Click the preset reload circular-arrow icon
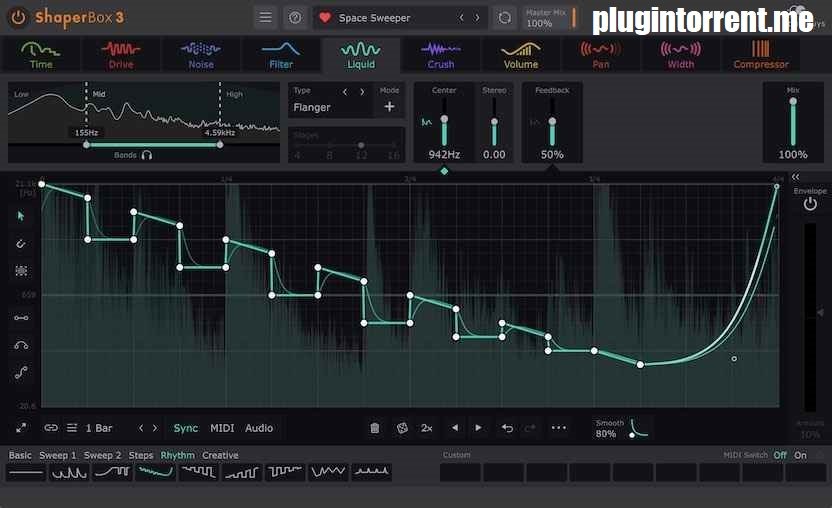This screenshot has width=832, height=508. pyautogui.click(x=505, y=18)
